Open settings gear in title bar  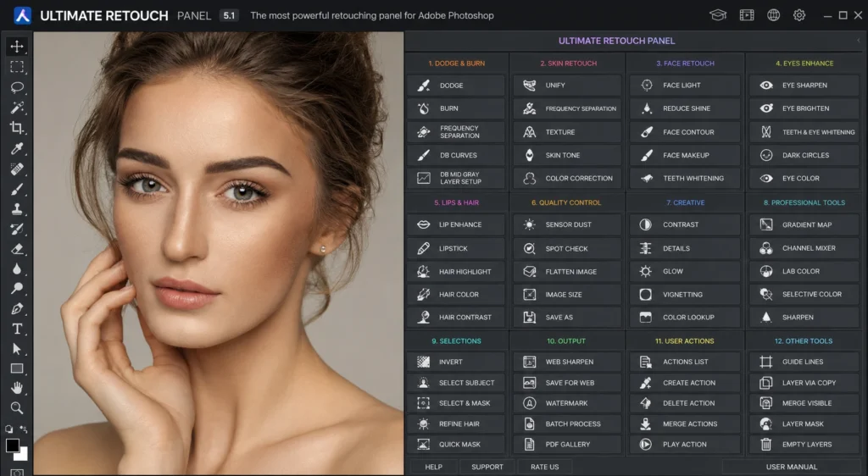tap(799, 15)
